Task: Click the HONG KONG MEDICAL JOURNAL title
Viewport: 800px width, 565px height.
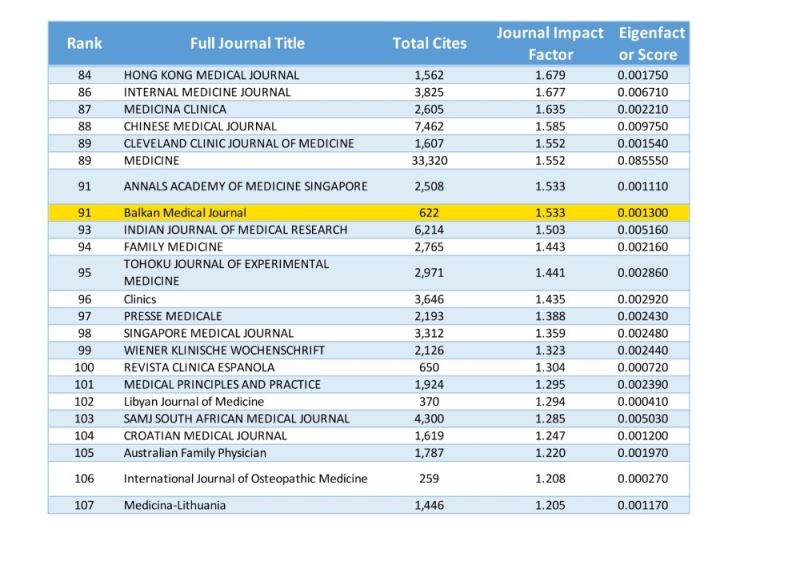Action: (211, 75)
